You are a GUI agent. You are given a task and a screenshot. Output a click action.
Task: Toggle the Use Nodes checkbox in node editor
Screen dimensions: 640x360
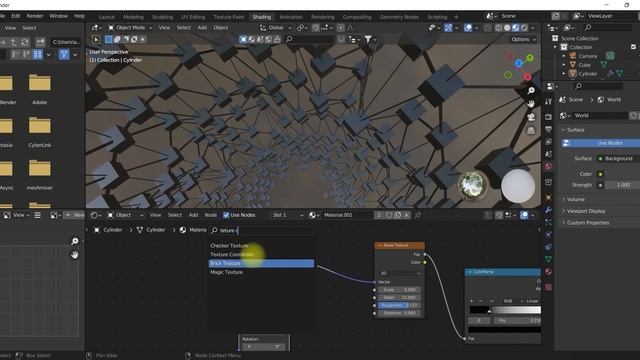coord(226,215)
